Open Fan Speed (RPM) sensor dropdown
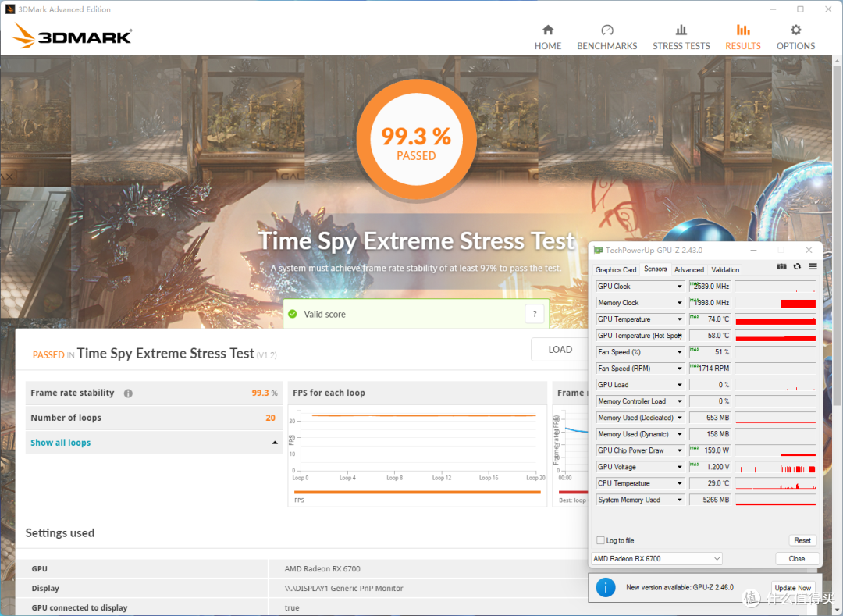This screenshot has width=843, height=616. pyautogui.click(x=680, y=369)
